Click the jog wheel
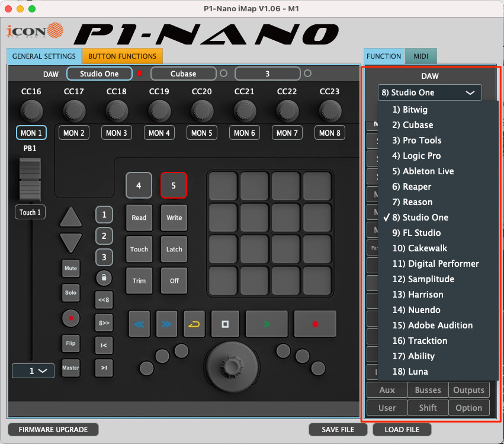 [x=232, y=366]
